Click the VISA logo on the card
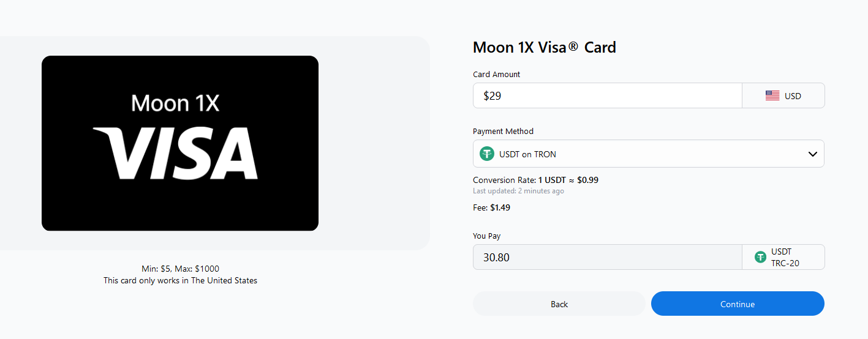This screenshot has height=339, width=868. pyautogui.click(x=175, y=153)
